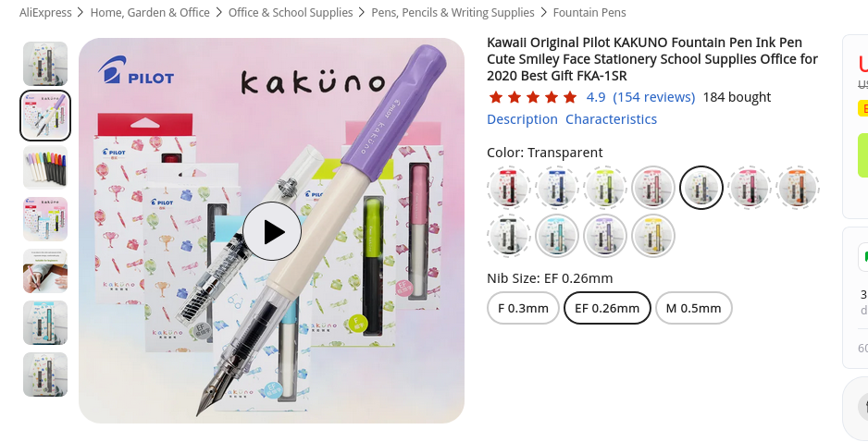Pick the purple pen color swatch

click(605, 236)
